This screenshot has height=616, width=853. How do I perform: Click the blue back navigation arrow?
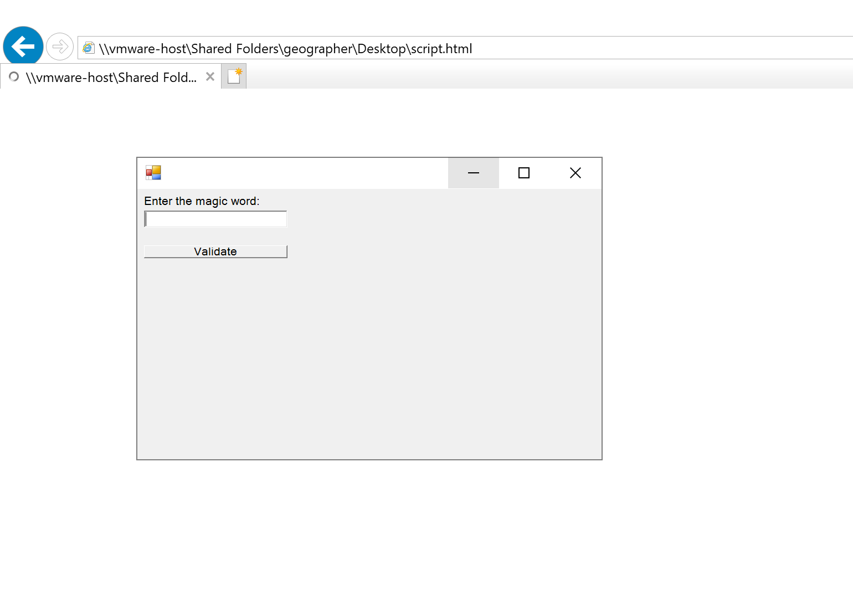23,46
